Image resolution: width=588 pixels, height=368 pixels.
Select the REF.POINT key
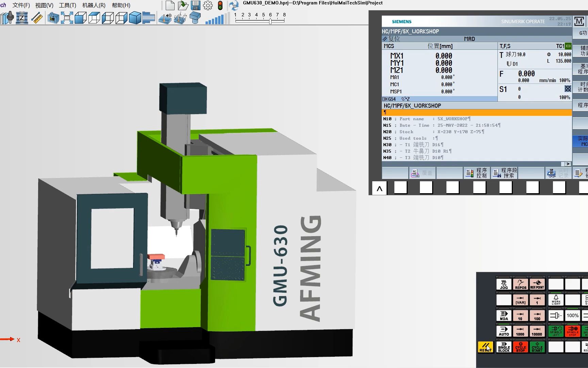tap(537, 284)
